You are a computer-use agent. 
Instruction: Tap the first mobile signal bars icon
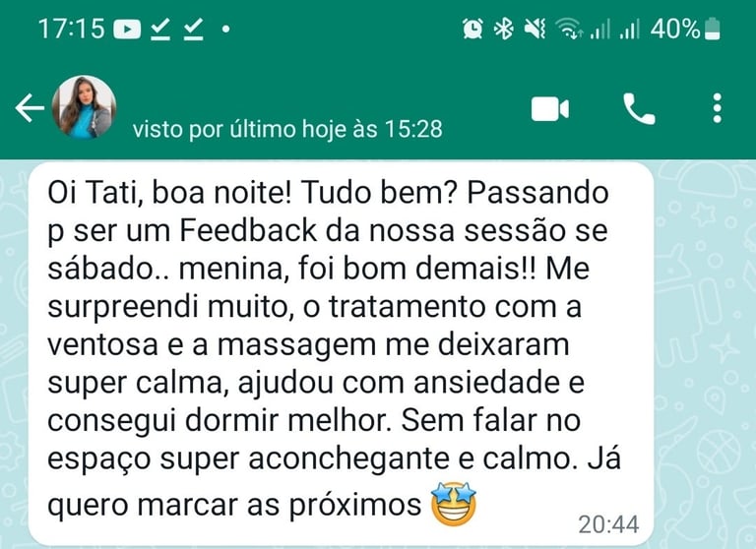pos(599,29)
